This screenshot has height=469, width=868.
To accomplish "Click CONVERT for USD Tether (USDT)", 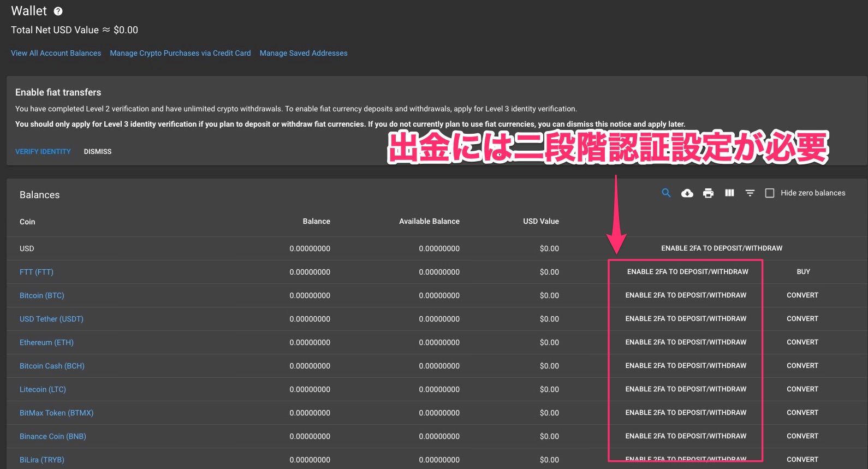I will point(802,318).
